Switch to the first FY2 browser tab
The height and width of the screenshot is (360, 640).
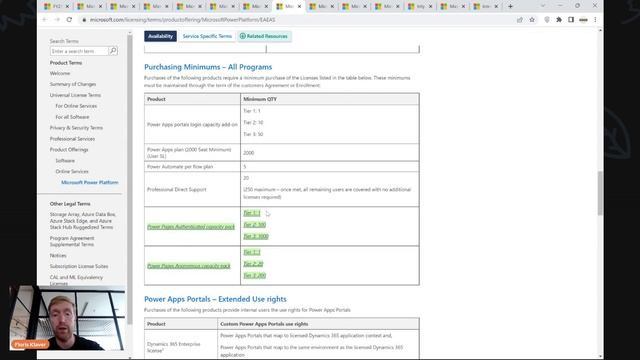tap(57, 6)
